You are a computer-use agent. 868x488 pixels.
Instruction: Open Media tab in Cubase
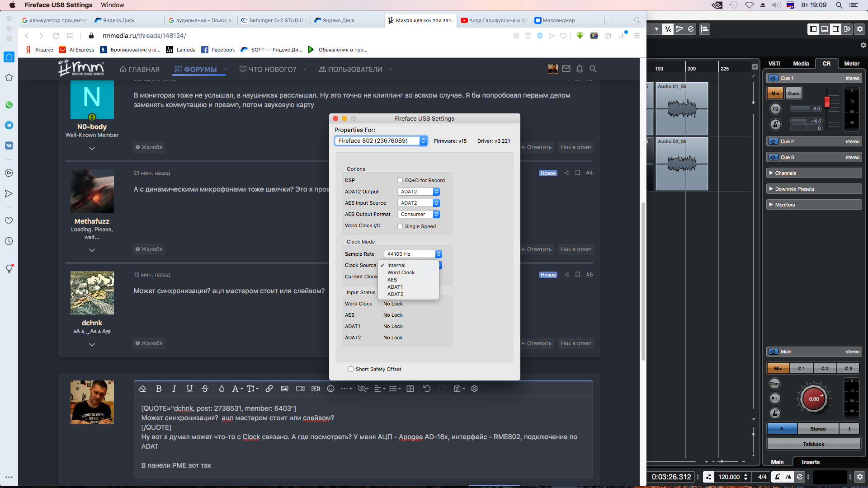point(801,64)
